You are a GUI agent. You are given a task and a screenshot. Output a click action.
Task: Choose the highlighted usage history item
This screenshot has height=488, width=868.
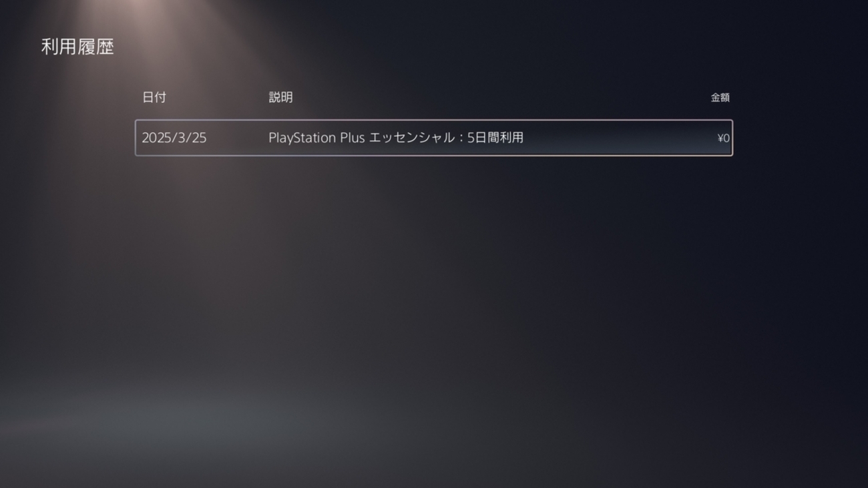[434, 138]
